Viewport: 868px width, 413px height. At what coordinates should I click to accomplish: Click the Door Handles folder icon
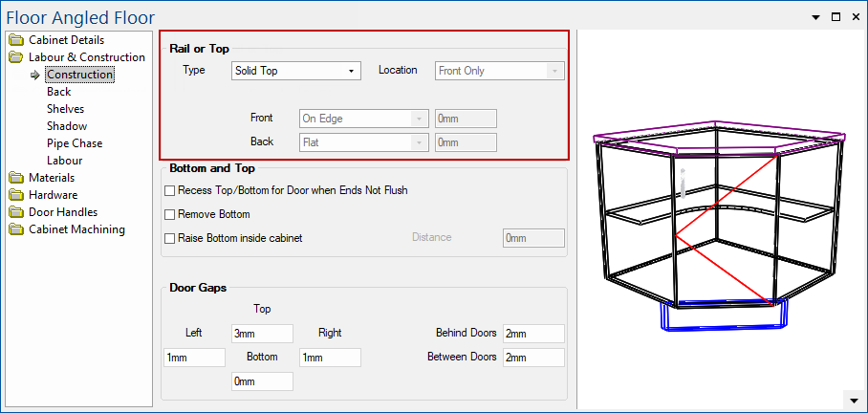click(16, 212)
